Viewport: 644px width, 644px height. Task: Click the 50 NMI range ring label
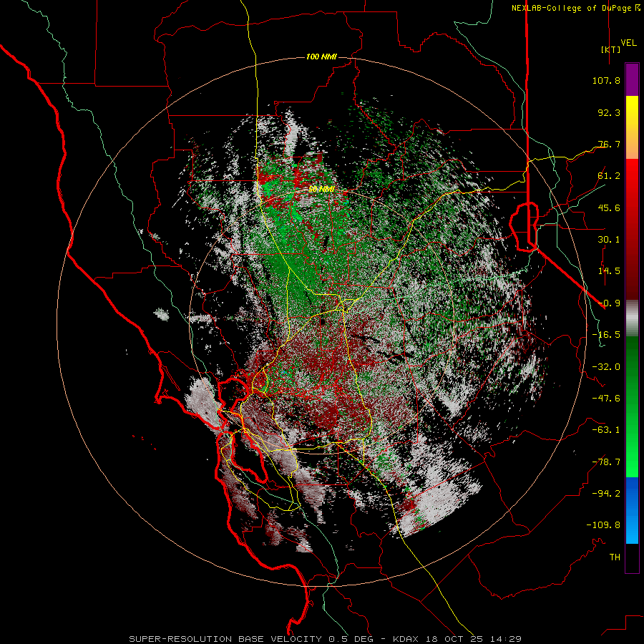[x=321, y=190]
